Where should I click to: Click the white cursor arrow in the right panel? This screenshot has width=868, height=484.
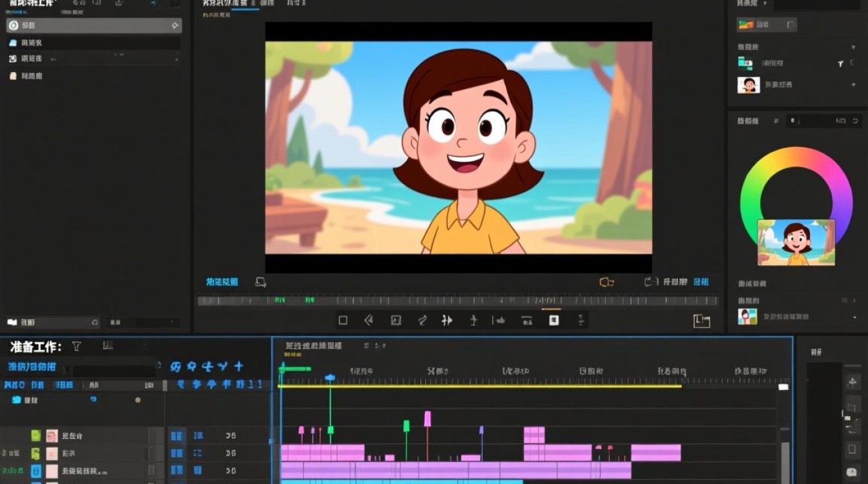click(x=840, y=64)
